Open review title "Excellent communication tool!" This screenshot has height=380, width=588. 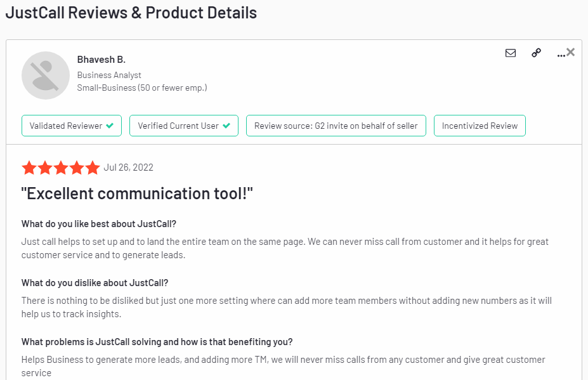pos(137,193)
